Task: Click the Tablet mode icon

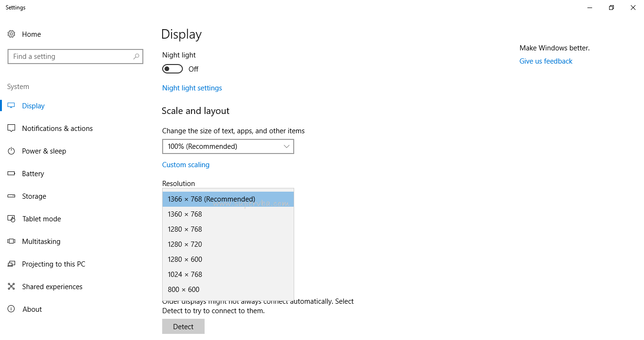Action: pos(11,219)
